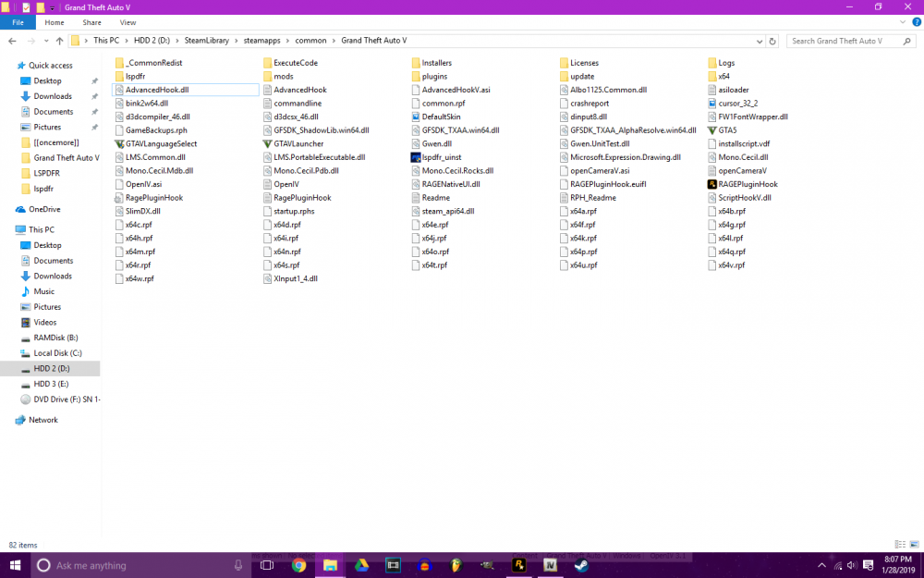Select the GTAVLauncher application icon
Screen dimensions: 924x578
298,143
